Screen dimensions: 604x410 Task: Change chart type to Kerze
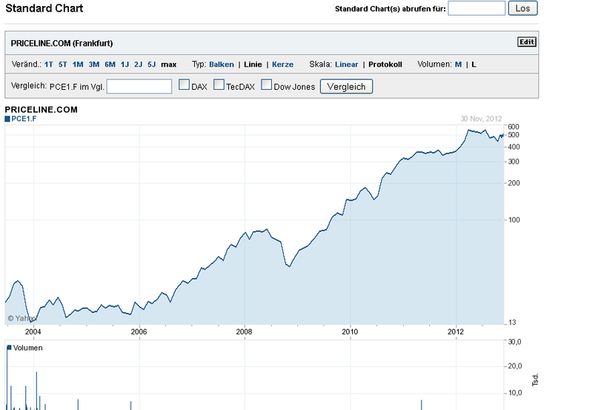283,64
